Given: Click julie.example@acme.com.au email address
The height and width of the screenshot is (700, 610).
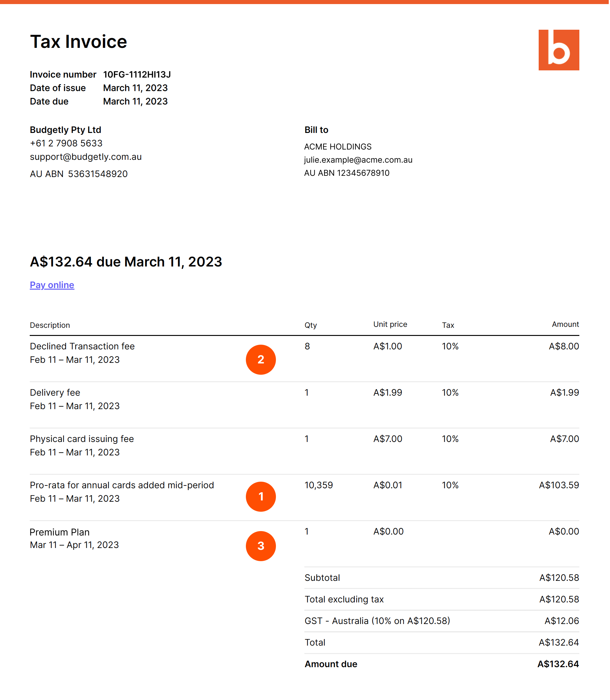Looking at the screenshot, I should [x=358, y=160].
